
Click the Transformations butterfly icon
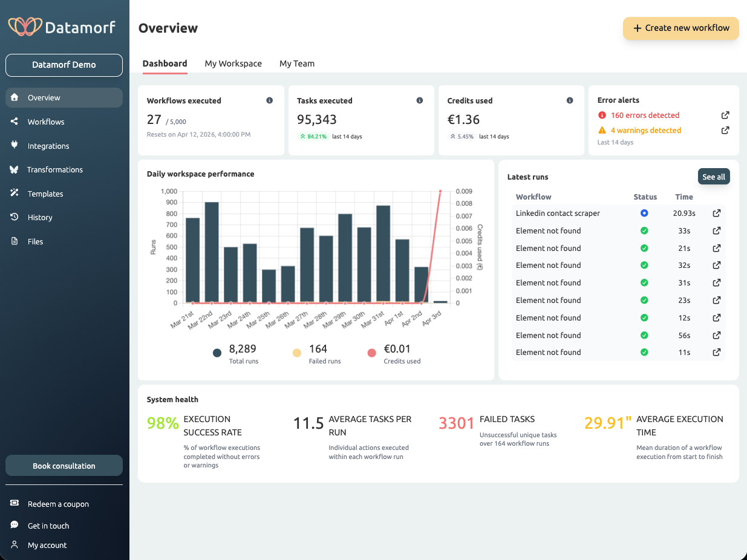click(x=15, y=169)
